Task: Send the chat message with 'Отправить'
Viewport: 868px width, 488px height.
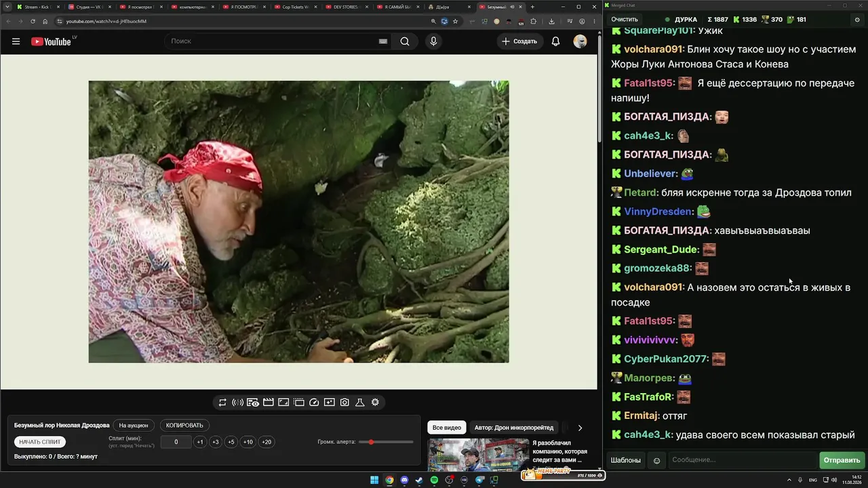Action: point(842,460)
